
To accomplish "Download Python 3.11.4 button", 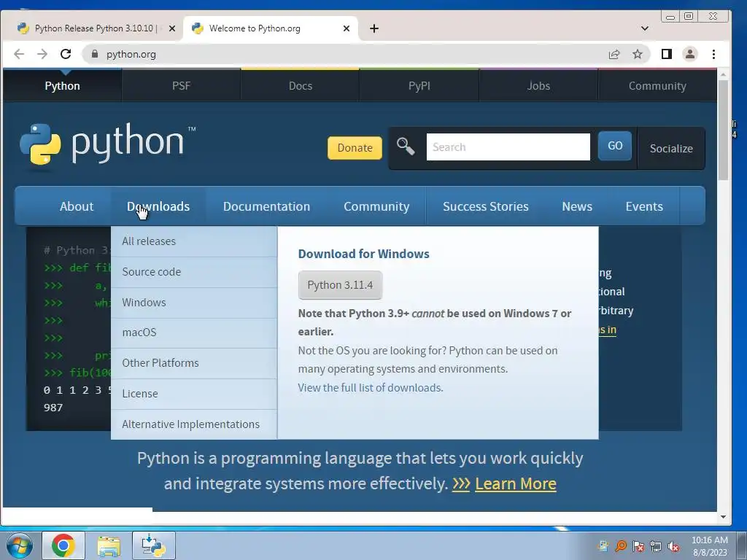I will point(340,285).
